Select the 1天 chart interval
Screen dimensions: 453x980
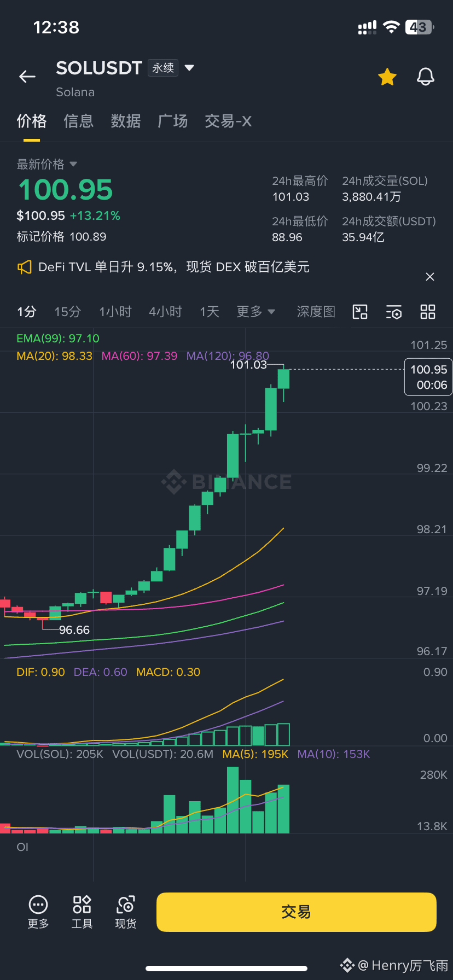[210, 312]
